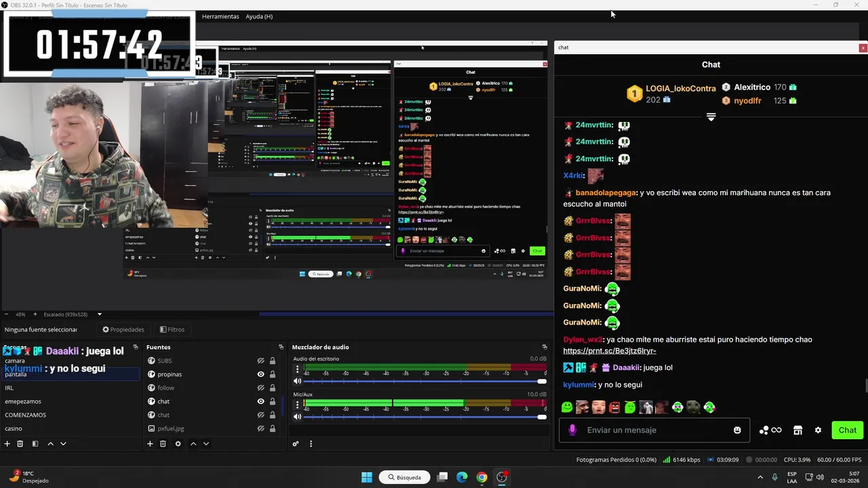Open the Ayuda (H) menu
Screen dimensions: 868x488
[x=259, y=16]
